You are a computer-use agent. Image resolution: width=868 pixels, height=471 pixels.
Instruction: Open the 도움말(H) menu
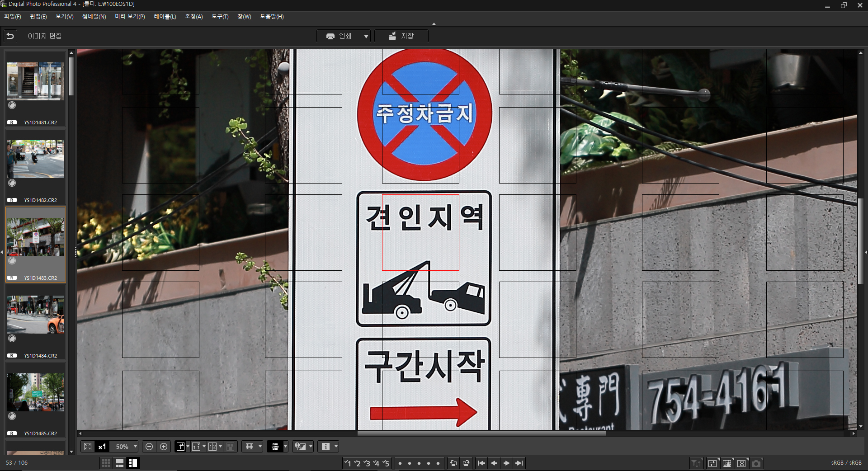point(272,17)
